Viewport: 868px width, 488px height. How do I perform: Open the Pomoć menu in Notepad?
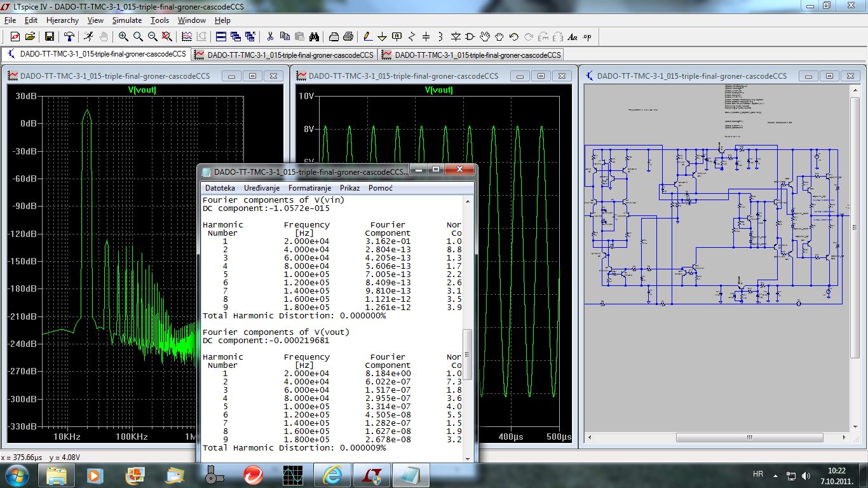(x=381, y=188)
